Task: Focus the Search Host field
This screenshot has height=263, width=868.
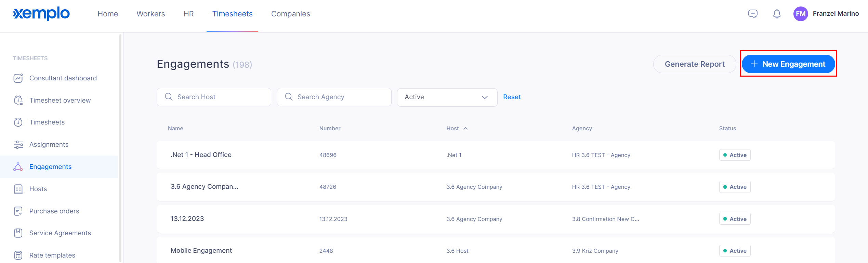Action: (214, 97)
